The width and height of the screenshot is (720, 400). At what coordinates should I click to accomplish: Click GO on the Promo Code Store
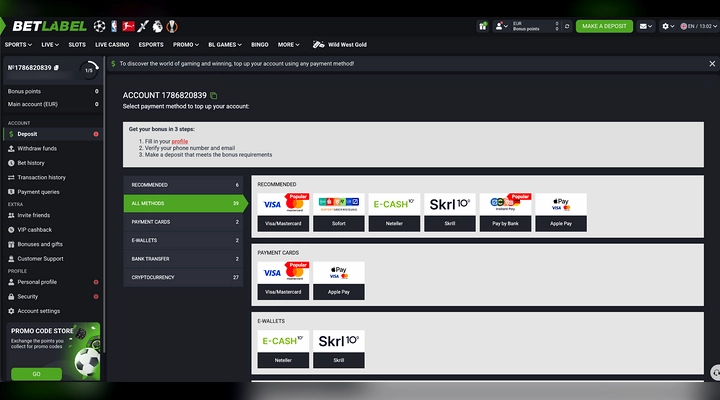[x=36, y=374]
